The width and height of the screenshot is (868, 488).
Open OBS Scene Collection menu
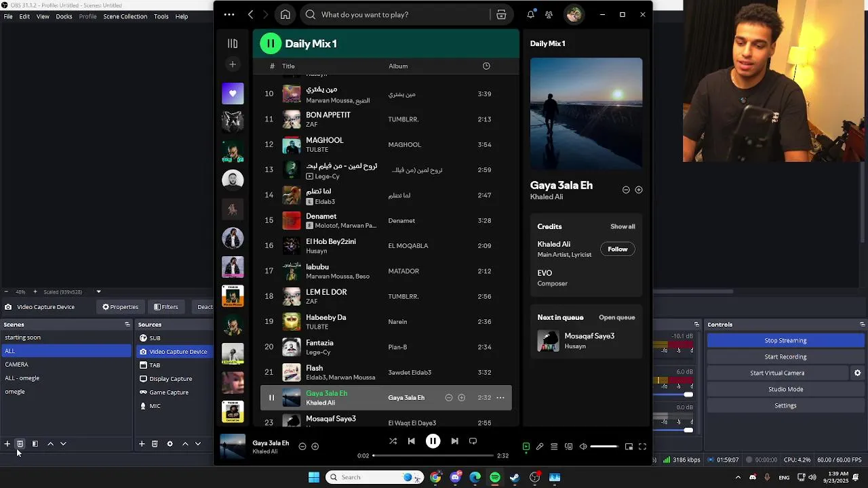125,16
